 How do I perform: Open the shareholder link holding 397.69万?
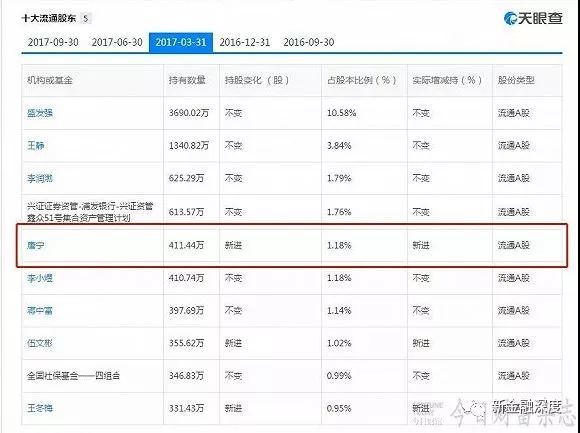click(40, 310)
